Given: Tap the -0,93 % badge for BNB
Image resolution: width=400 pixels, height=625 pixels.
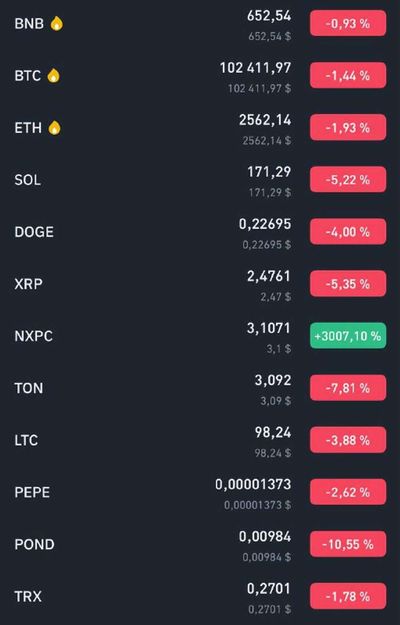Looking at the screenshot, I should pyautogui.click(x=348, y=24).
